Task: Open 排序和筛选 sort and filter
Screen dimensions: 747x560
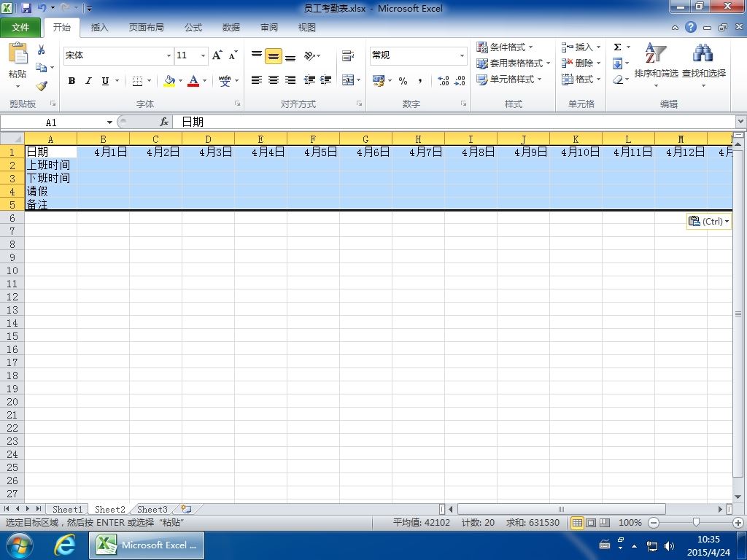Action: tap(656, 65)
